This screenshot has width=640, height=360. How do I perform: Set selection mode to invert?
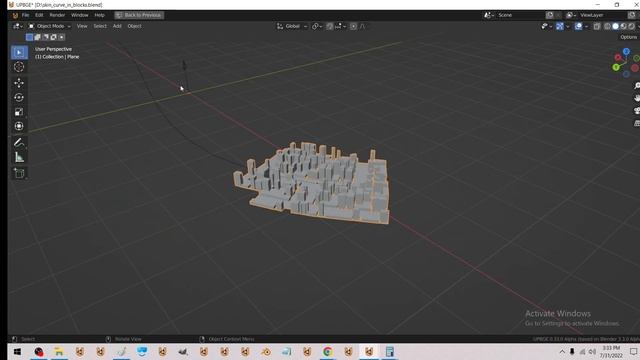point(53,37)
